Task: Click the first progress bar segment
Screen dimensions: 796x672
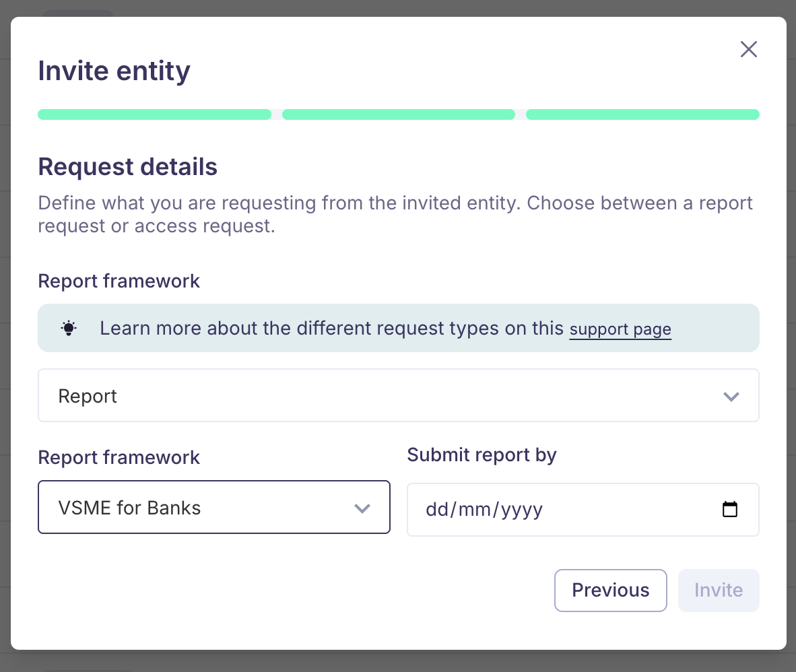Action: tap(154, 114)
